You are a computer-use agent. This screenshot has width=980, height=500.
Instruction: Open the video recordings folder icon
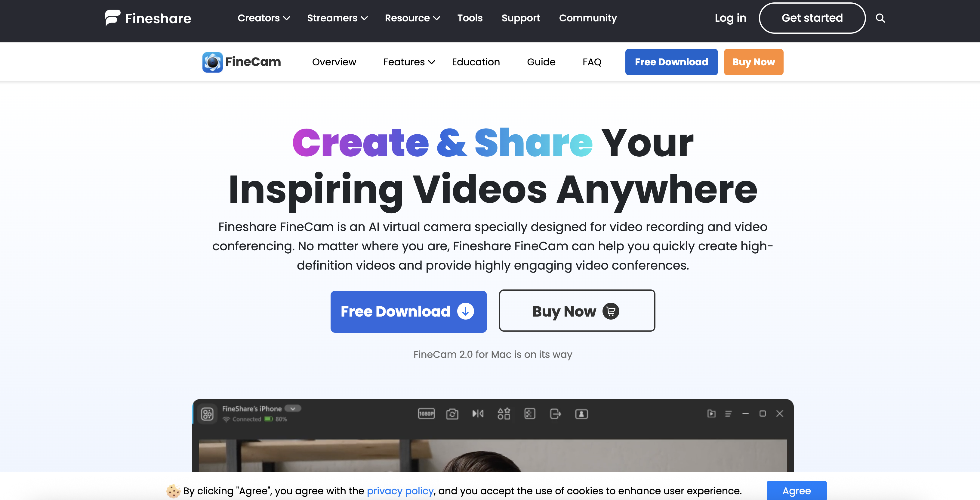711,414
